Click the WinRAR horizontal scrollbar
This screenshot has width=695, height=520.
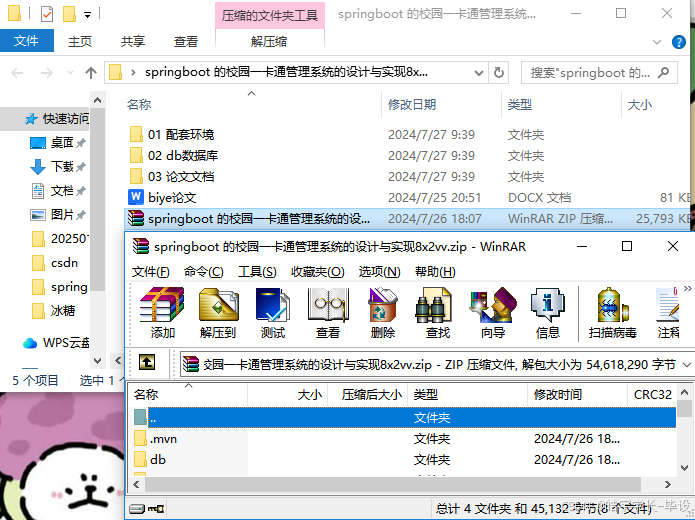click(393, 485)
